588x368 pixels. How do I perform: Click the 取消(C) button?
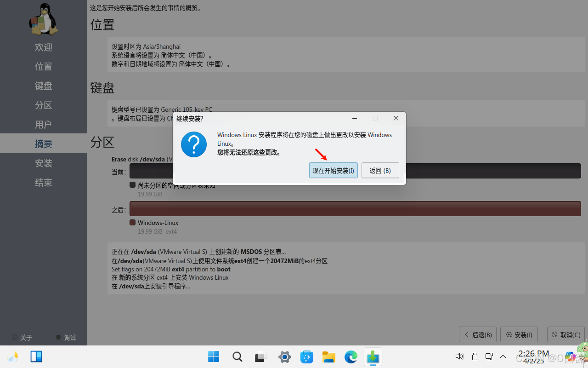[x=565, y=335]
